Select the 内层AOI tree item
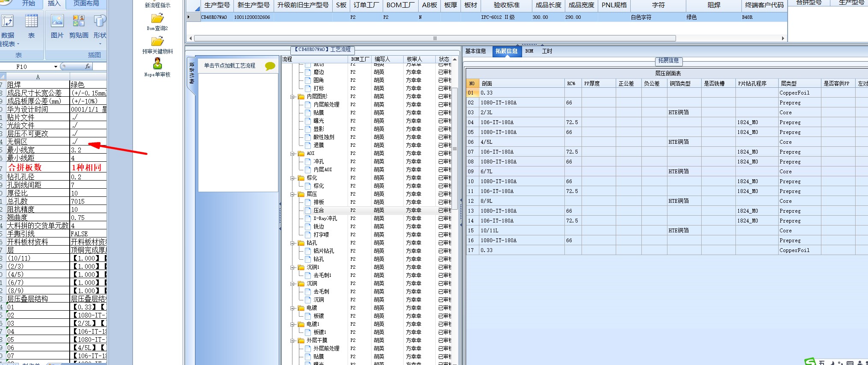Screen dimensions: 868x365 [322, 170]
